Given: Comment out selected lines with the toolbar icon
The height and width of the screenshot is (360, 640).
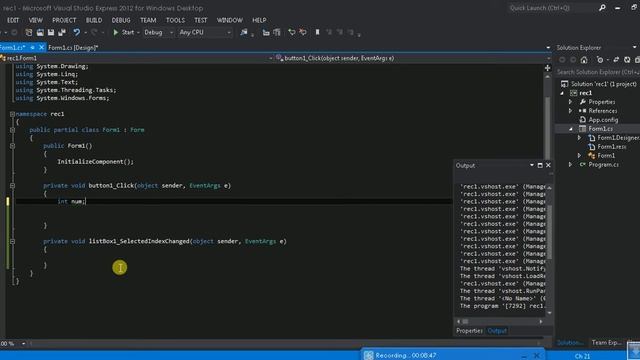Looking at the screenshot, I should pos(291,32).
